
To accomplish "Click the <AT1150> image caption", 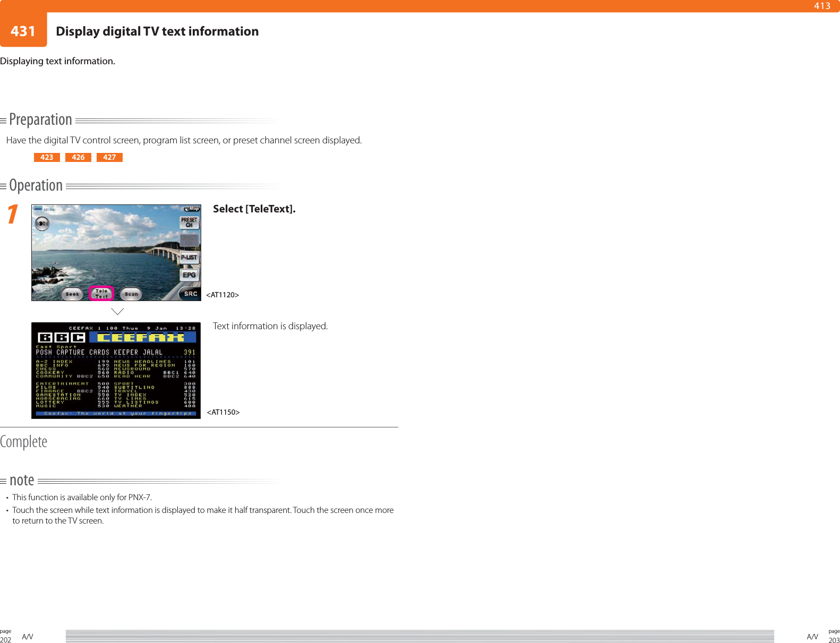I will pos(223,412).
